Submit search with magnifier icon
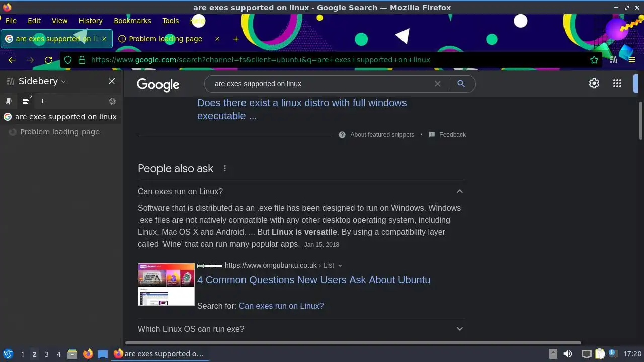Viewport: 644px width, 362px height. (x=461, y=84)
